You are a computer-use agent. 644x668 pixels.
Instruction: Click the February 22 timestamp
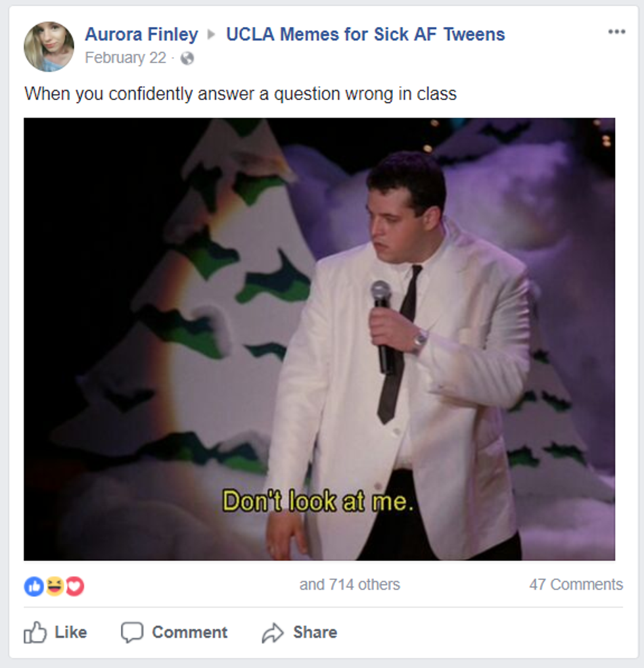pos(126,59)
